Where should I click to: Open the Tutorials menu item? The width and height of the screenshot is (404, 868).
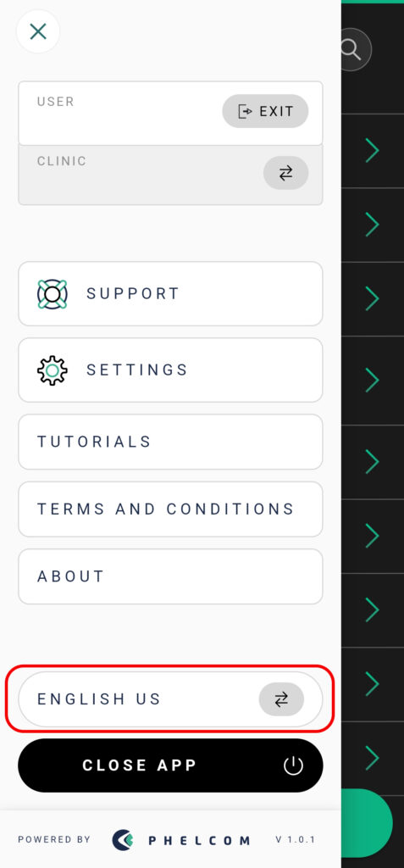(170, 442)
